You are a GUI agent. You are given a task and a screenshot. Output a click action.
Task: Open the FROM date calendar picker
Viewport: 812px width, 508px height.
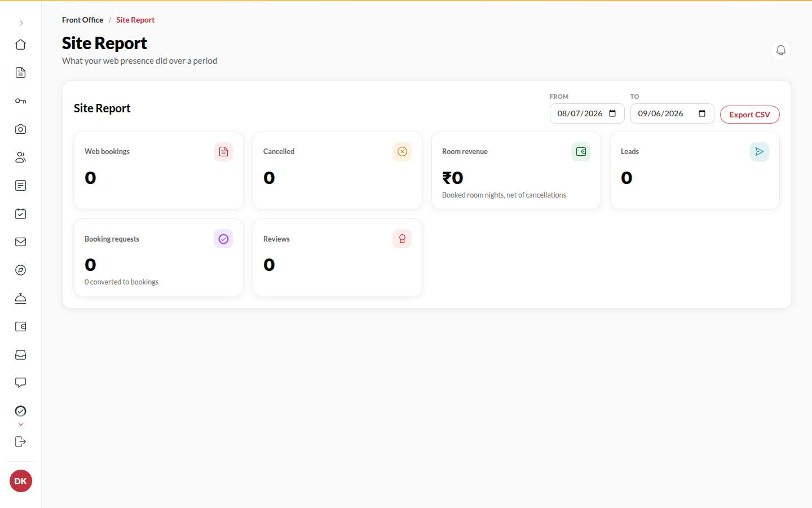(612, 113)
